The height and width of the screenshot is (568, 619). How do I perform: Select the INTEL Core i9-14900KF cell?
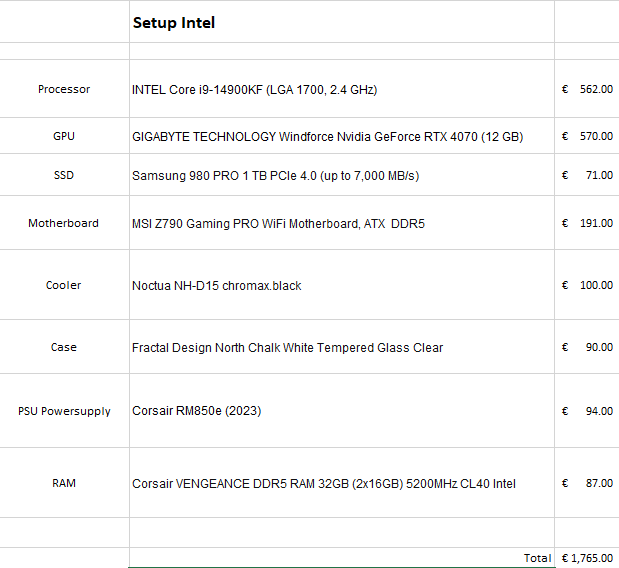click(342, 89)
